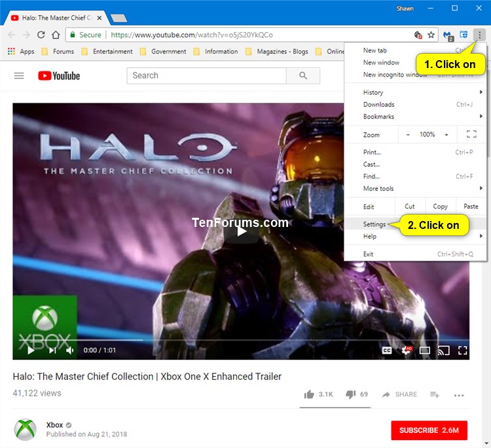Viewport: 491px width, 448px height.
Task: Expand Bookmarks submenu
Action: click(415, 116)
